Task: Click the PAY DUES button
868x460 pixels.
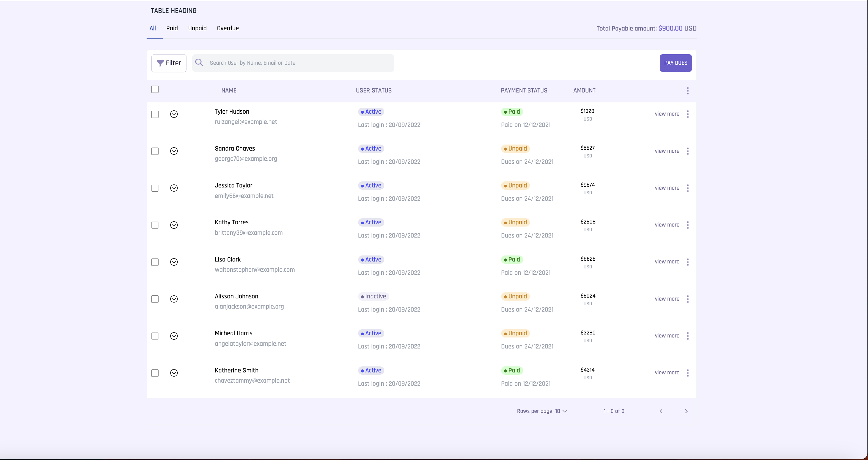Action: [675, 63]
